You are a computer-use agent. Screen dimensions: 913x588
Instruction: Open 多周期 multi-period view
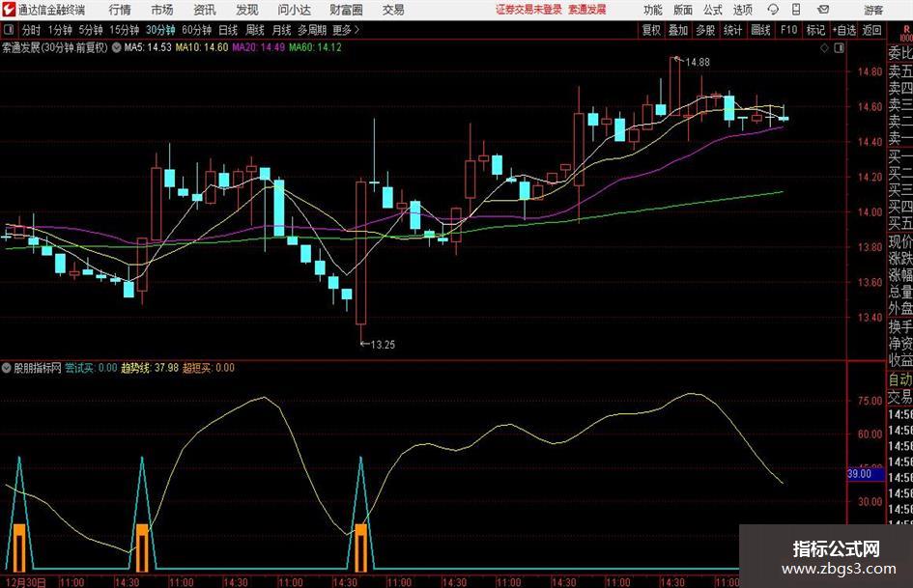tap(312, 30)
